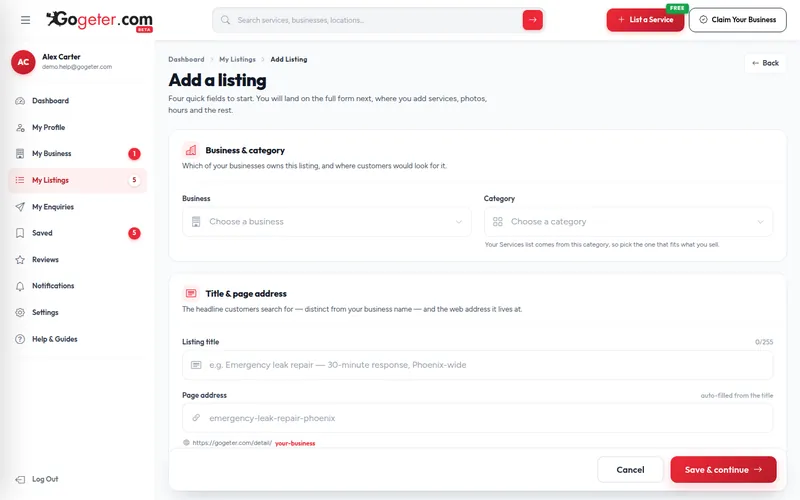
Task: Open Saved in the sidebar
Action: click(78, 233)
